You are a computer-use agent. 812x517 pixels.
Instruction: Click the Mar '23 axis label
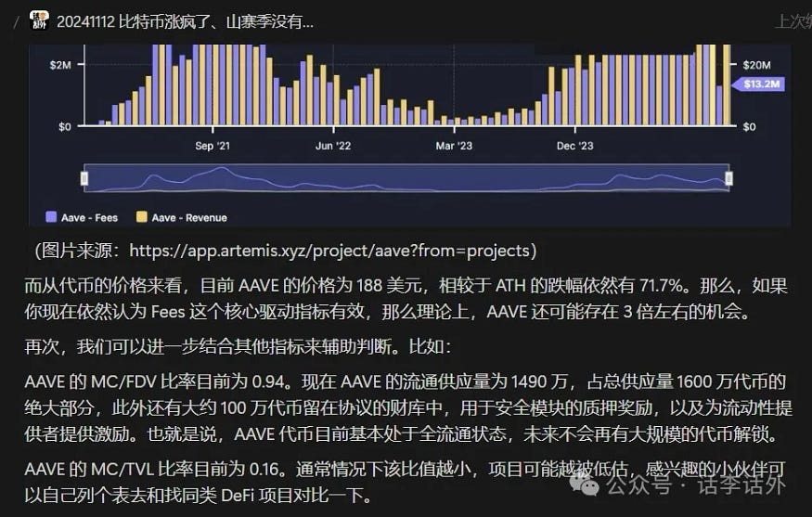coord(454,146)
